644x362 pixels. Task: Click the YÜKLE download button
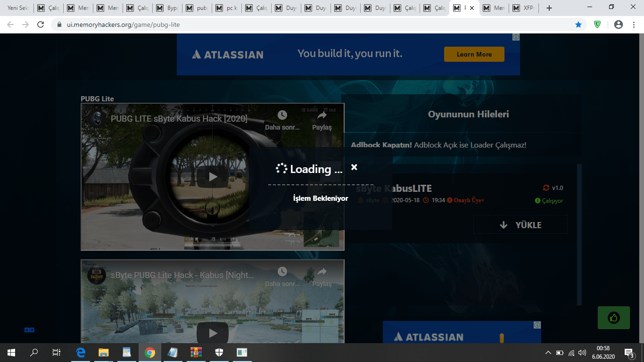[520, 225]
